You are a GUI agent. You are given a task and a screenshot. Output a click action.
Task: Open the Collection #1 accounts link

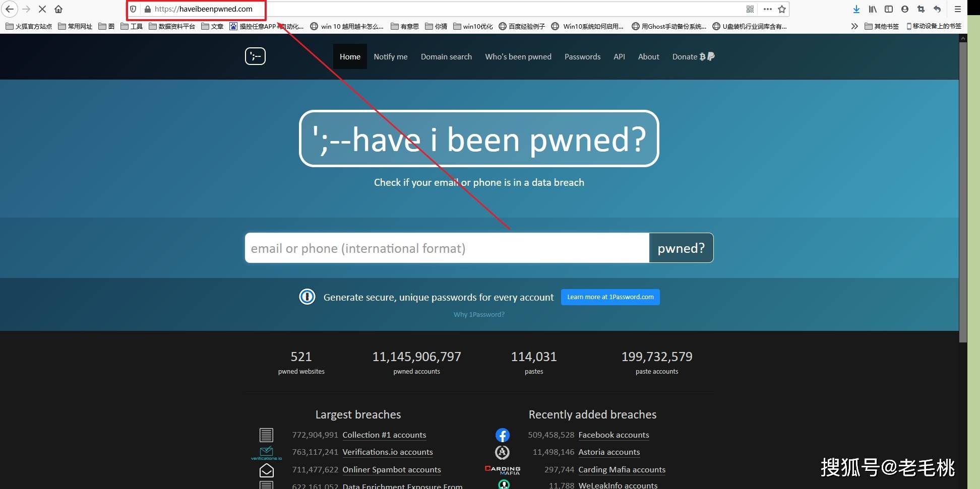[x=384, y=435]
